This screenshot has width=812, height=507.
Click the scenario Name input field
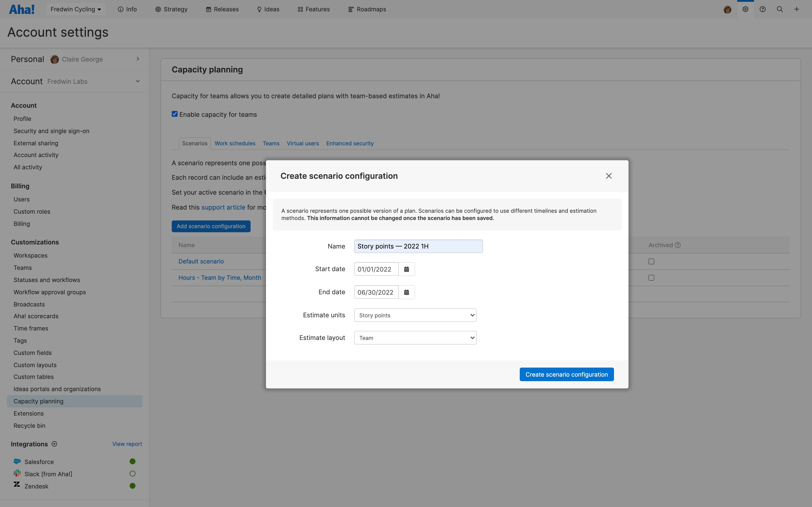click(x=418, y=246)
